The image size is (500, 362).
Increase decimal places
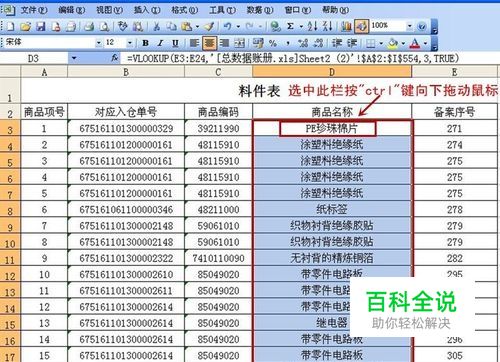tap(303, 43)
